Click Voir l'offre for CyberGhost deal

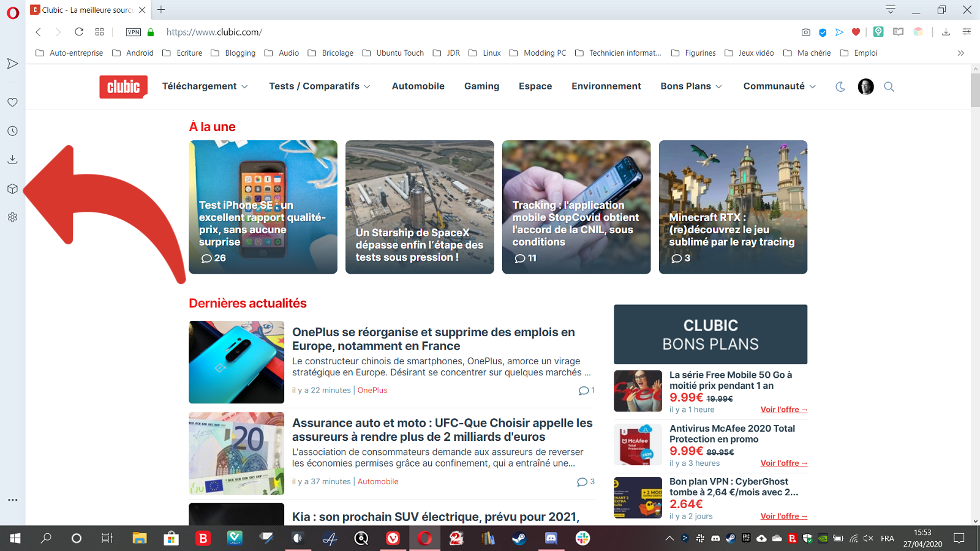(784, 516)
